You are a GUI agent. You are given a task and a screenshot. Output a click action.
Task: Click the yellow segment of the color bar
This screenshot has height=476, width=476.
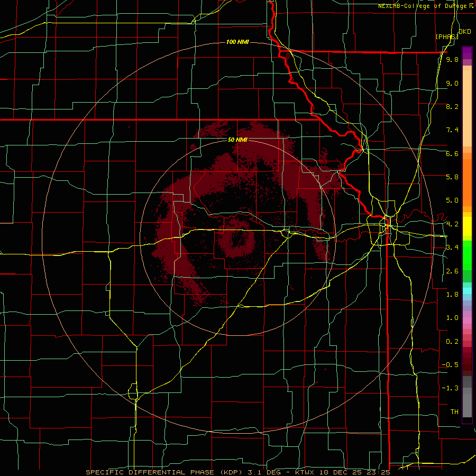tap(467, 226)
